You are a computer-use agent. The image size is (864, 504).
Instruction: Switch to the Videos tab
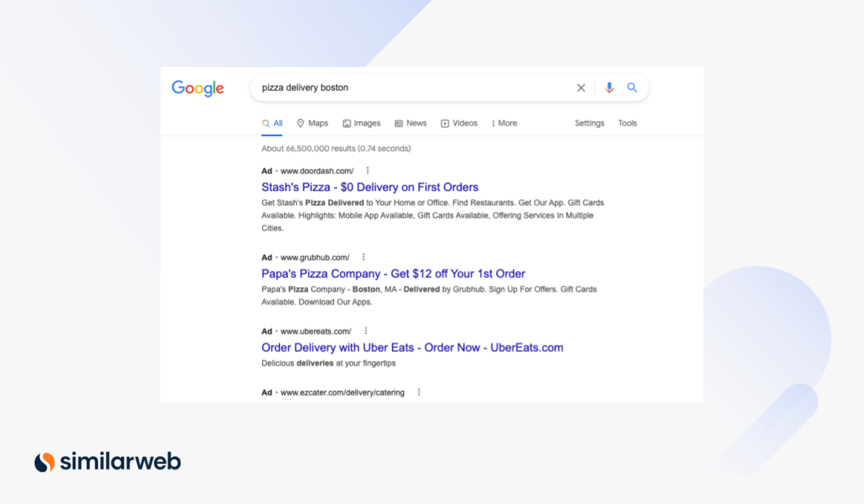pyautogui.click(x=459, y=123)
